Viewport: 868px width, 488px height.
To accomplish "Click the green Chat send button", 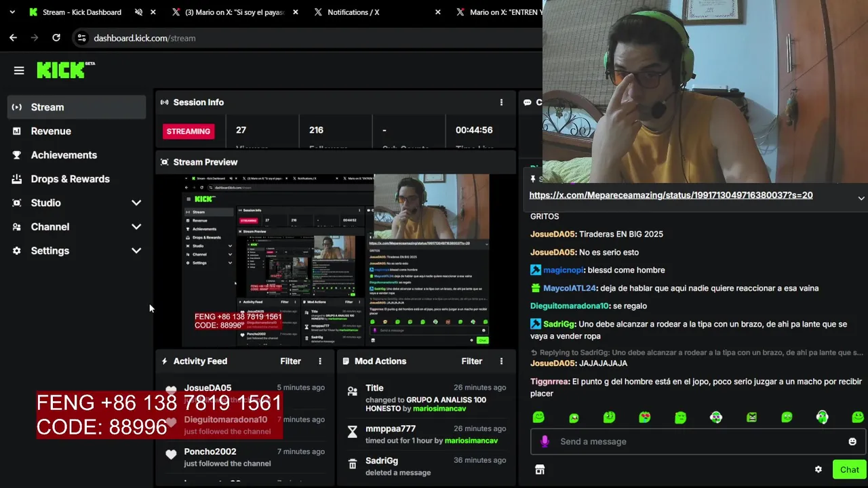I will click(x=849, y=470).
